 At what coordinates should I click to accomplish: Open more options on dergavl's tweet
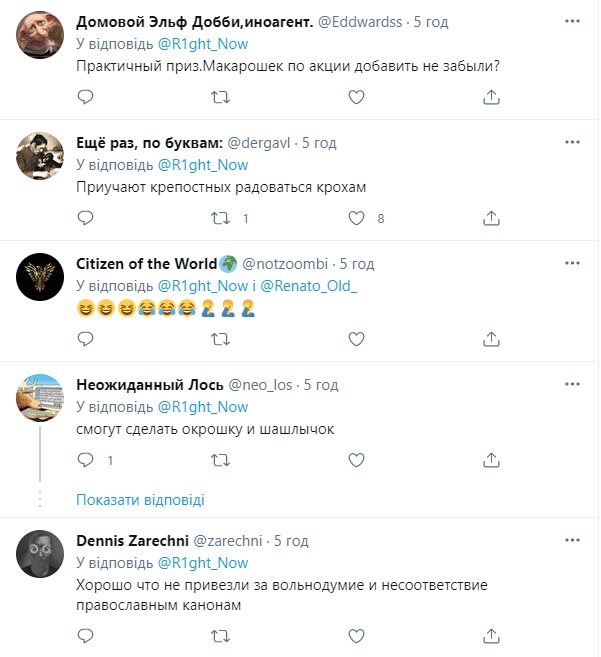[x=569, y=144]
